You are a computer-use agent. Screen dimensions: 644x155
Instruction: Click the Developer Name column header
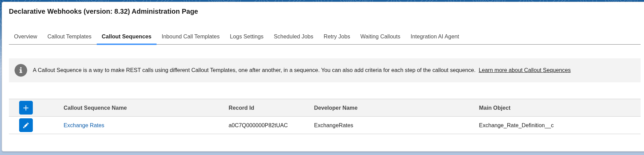335,108
